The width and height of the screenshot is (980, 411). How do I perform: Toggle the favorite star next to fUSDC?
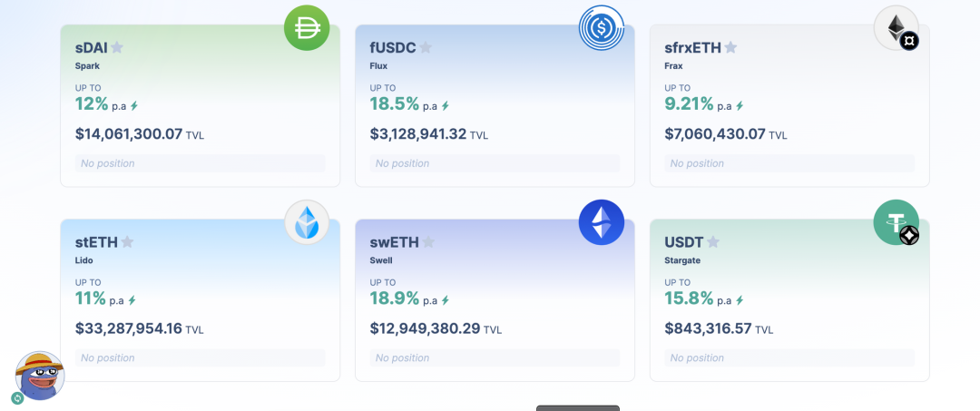click(x=426, y=48)
